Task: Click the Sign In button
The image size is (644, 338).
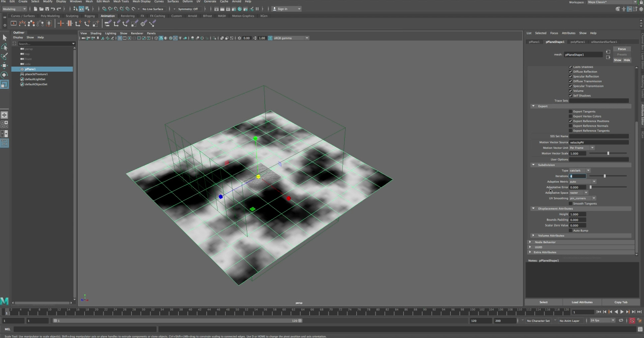Action: point(286,9)
